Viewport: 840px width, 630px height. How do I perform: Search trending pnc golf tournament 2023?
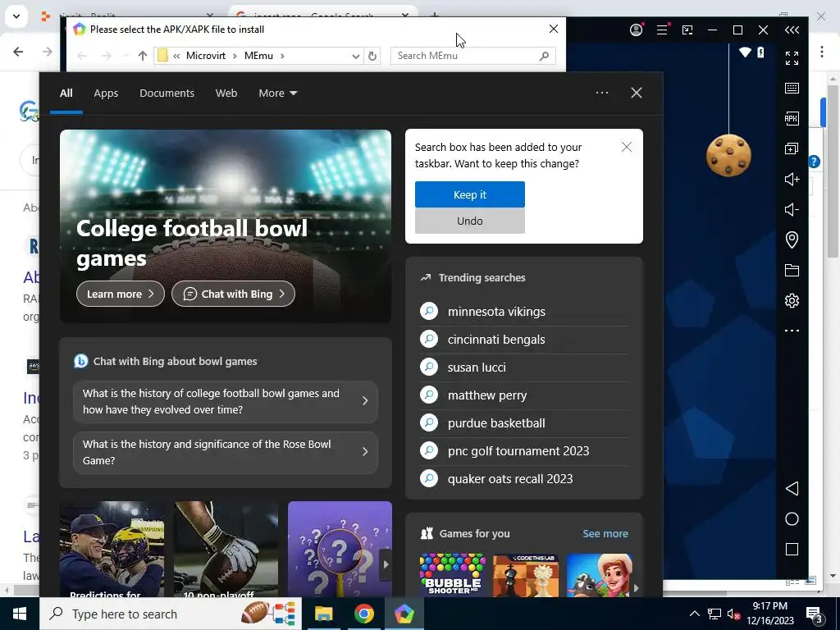click(524, 451)
